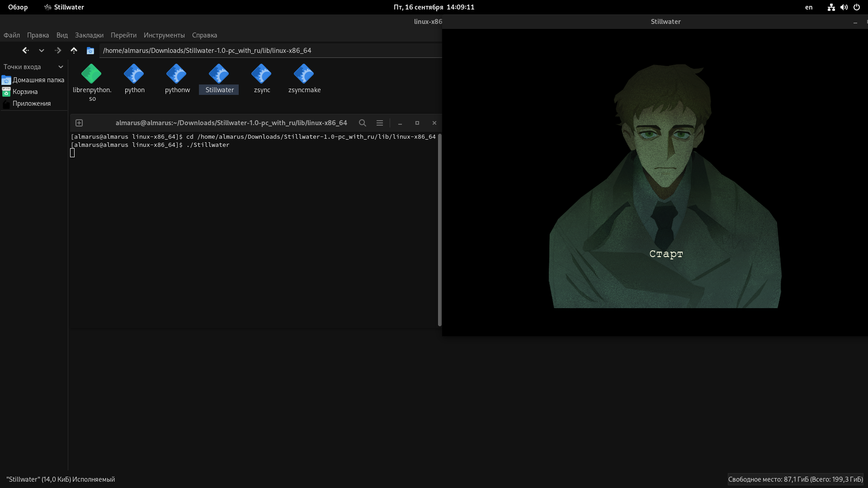Viewport: 868px width, 488px height.
Task: Click the Приложения sidebar item
Action: tap(32, 103)
